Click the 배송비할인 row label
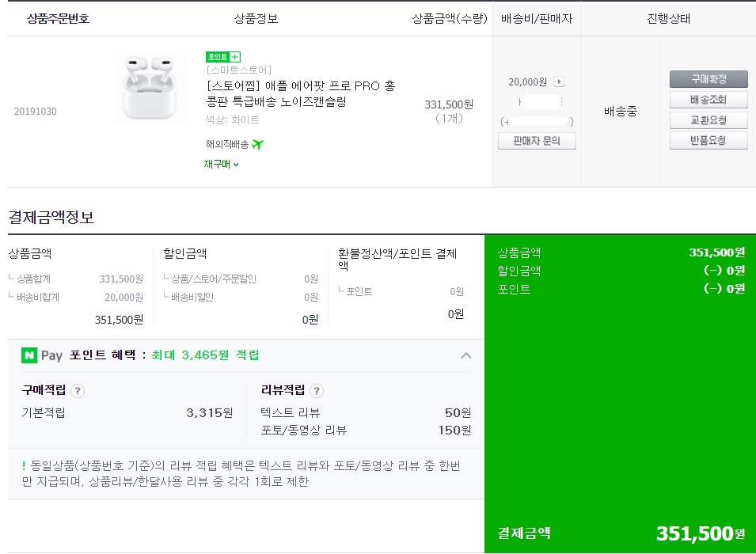756x554 pixels. pyautogui.click(x=192, y=297)
